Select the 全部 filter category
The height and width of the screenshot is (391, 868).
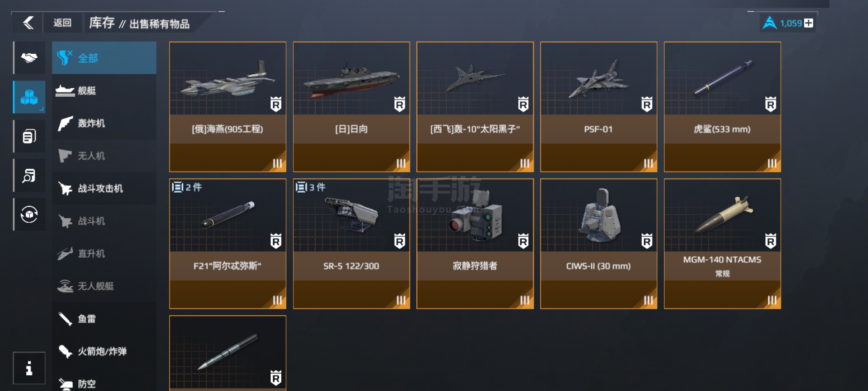(x=104, y=58)
